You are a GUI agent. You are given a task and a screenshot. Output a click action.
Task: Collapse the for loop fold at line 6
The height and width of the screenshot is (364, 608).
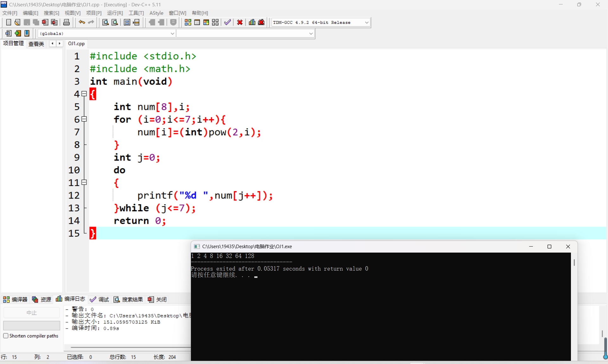pos(84,119)
